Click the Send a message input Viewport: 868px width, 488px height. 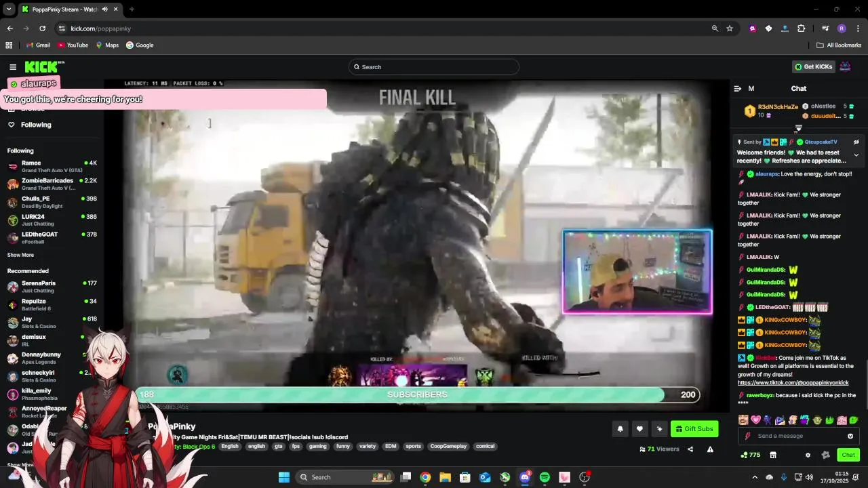[x=797, y=436]
